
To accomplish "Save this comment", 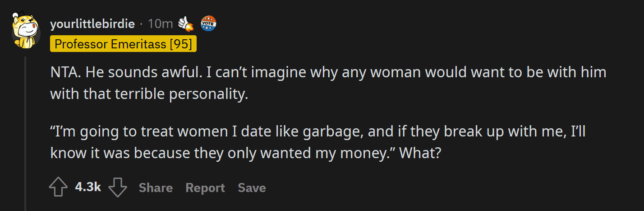I will click(252, 188).
